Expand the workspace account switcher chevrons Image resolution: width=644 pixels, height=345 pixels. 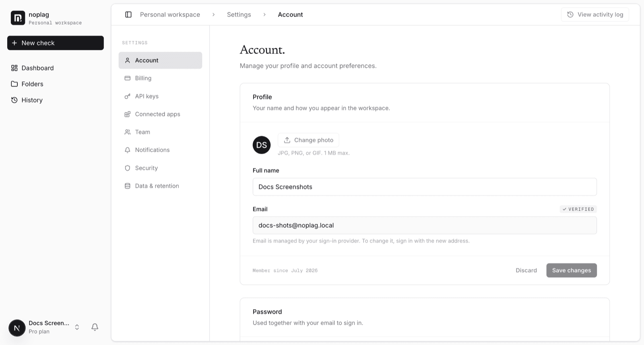[77, 327]
